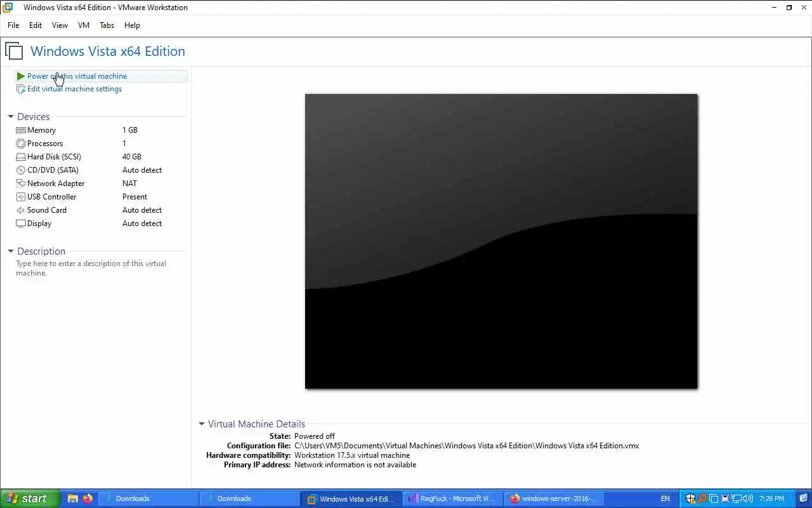Click the Memory device icon
Viewport: 812px width, 508px height.
(x=21, y=130)
